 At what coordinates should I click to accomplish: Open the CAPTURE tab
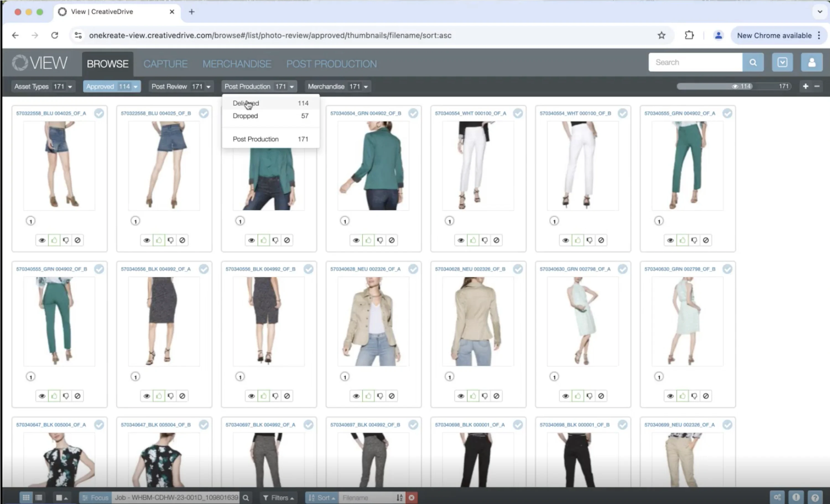(x=165, y=64)
